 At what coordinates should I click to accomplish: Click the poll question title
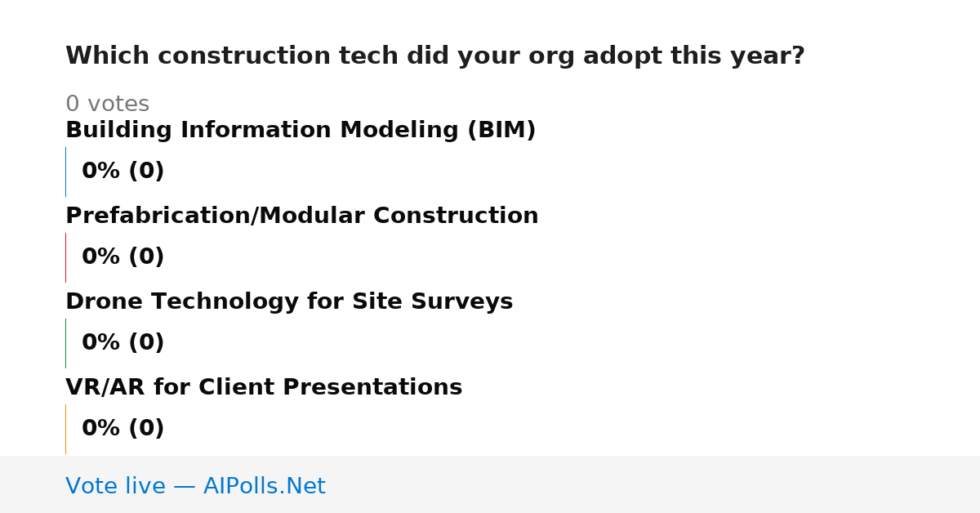coord(435,56)
